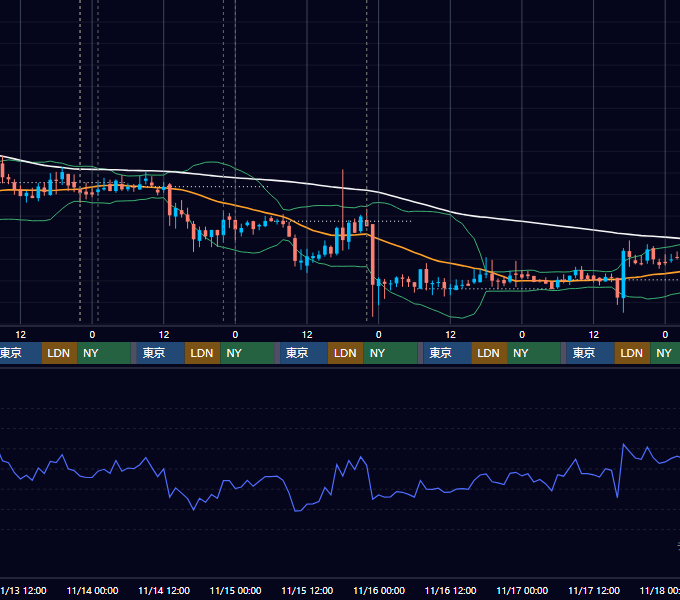Click the 11/17 00:00 date label
This screenshot has height=600, width=680.
pos(522,590)
